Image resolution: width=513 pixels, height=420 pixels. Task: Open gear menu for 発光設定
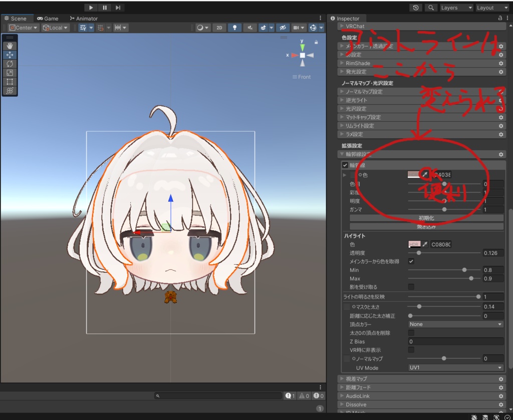pos(501,72)
